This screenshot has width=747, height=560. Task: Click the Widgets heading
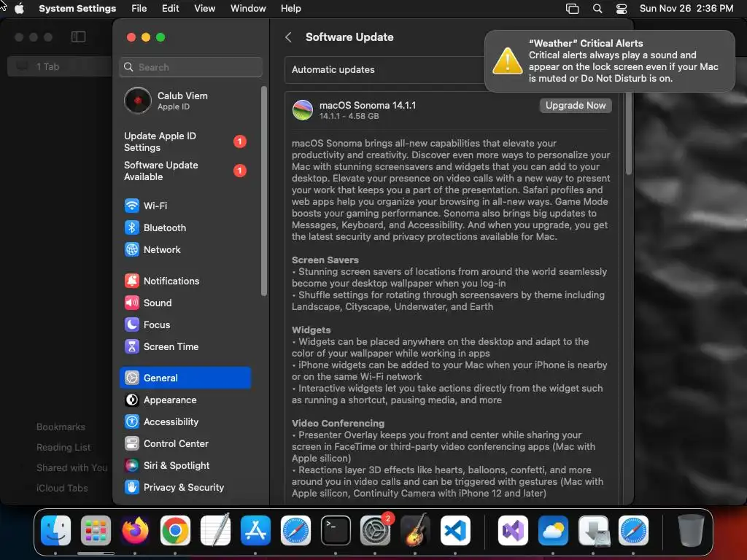tap(311, 330)
